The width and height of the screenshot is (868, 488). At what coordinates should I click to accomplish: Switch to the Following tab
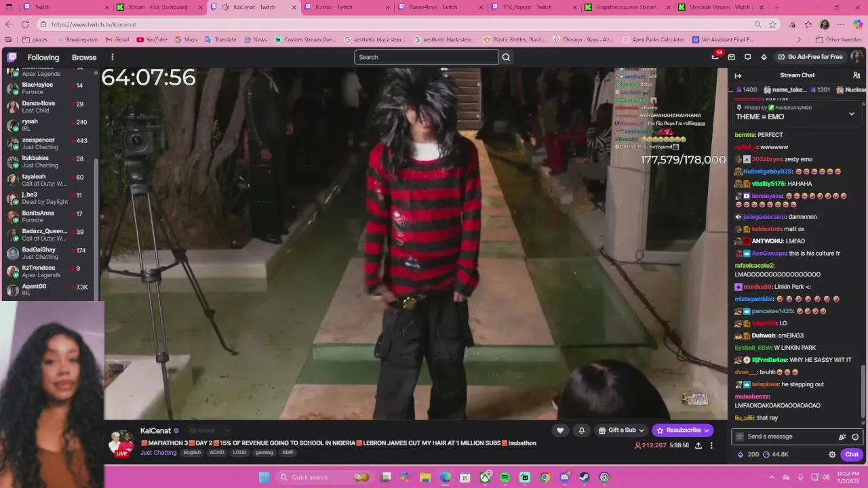pyautogui.click(x=43, y=57)
